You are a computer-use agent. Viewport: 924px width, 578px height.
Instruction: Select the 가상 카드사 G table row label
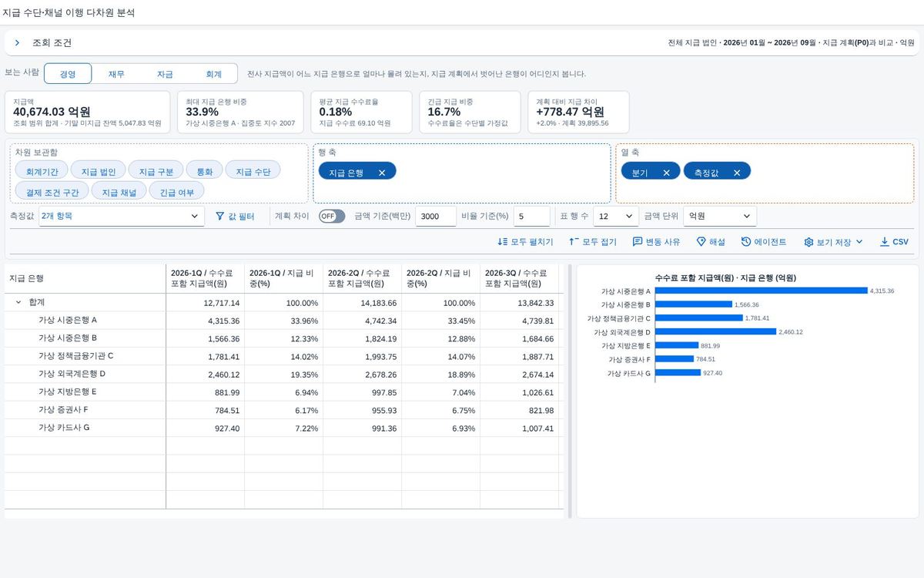pos(64,428)
